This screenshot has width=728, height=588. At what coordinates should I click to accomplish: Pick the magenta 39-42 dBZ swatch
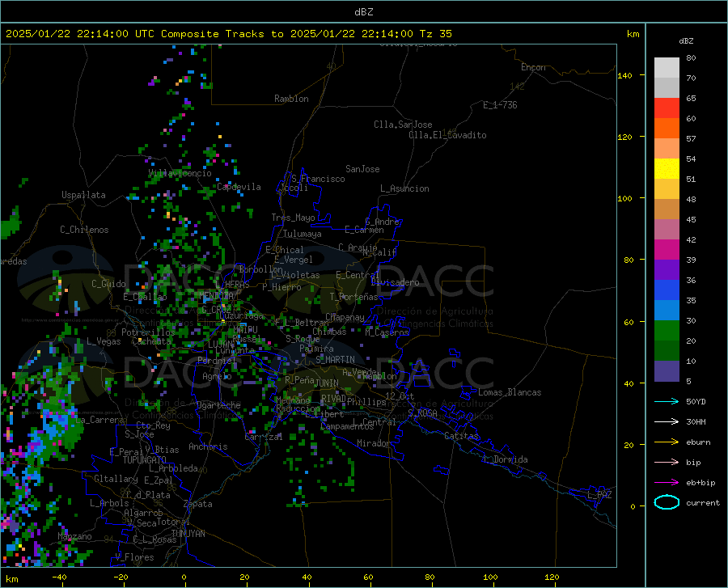click(x=667, y=250)
